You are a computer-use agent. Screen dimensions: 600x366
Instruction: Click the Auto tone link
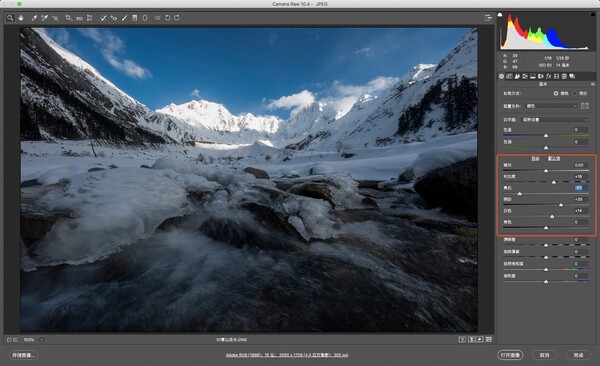(x=535, y=158)
